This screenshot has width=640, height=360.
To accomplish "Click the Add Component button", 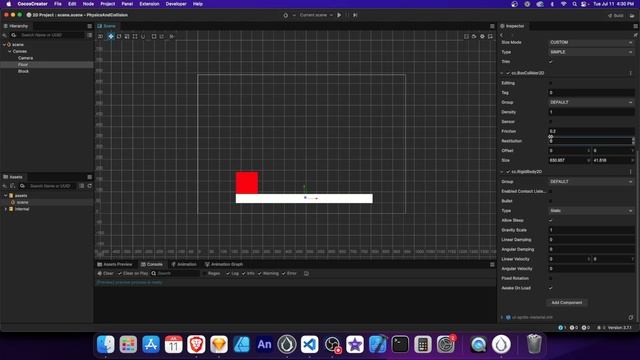I will (567, 303).
